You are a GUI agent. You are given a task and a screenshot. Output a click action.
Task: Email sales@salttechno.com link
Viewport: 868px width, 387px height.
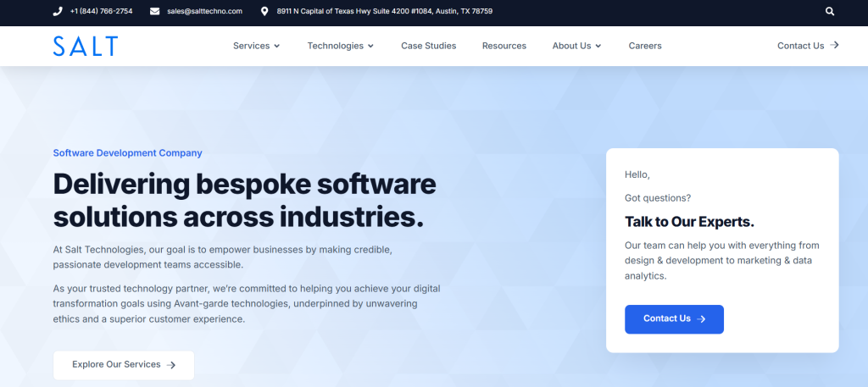coord(205,11)
